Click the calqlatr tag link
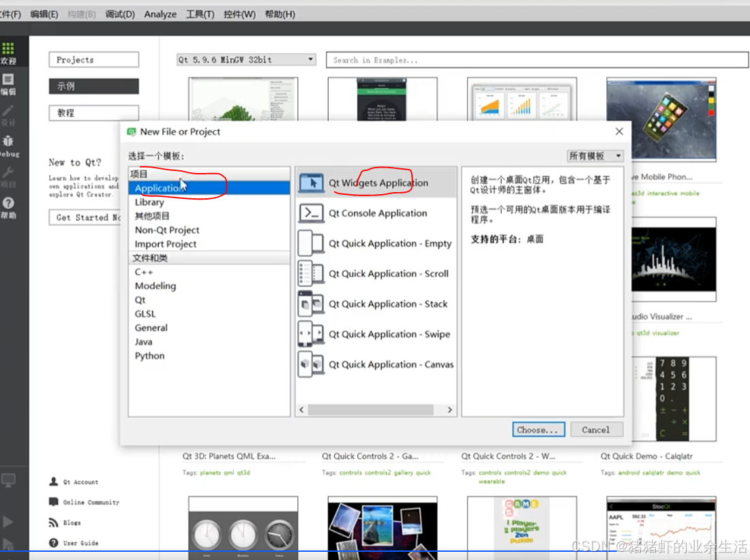This screenshot has height=560, width=750. (x=653, y=473)
